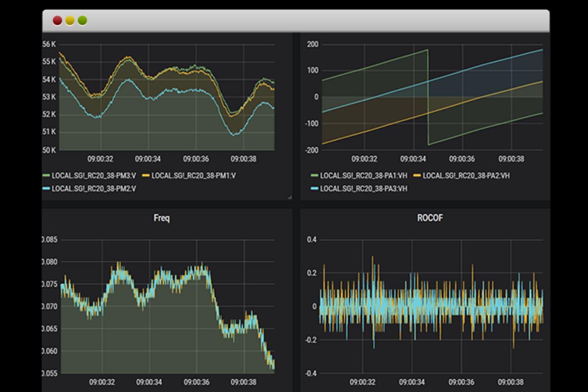Toggle the LOCAL.SG!_RC20_38-PM3:V legend series
This screenshot has height=392, width=588.
pyautogui.click(x=93, y=175)
